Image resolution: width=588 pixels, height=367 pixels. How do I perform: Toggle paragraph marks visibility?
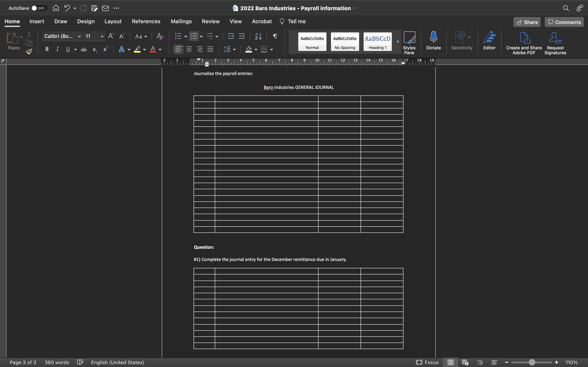(x=275, y=36)
